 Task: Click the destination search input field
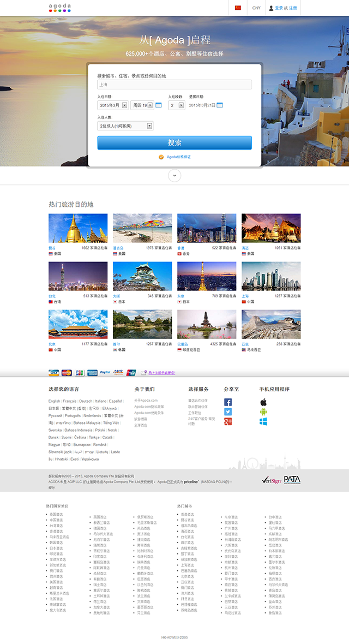tap(174, 85)
